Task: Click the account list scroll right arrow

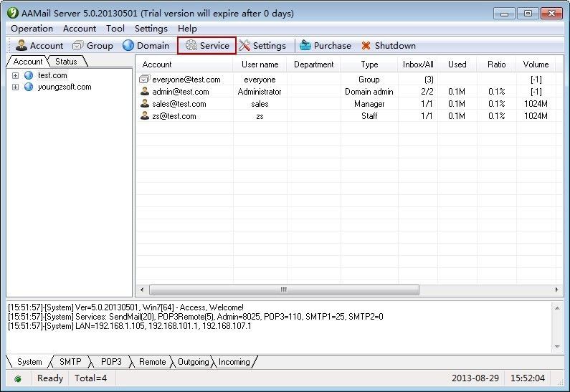Action: 556,290
